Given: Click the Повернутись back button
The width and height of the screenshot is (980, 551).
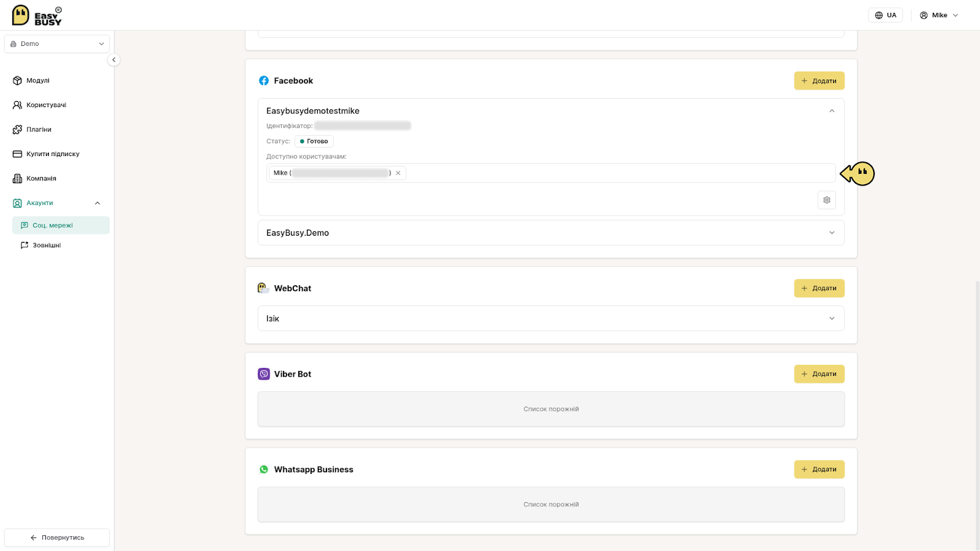Looking at the screenshot, I should point(57,538).
